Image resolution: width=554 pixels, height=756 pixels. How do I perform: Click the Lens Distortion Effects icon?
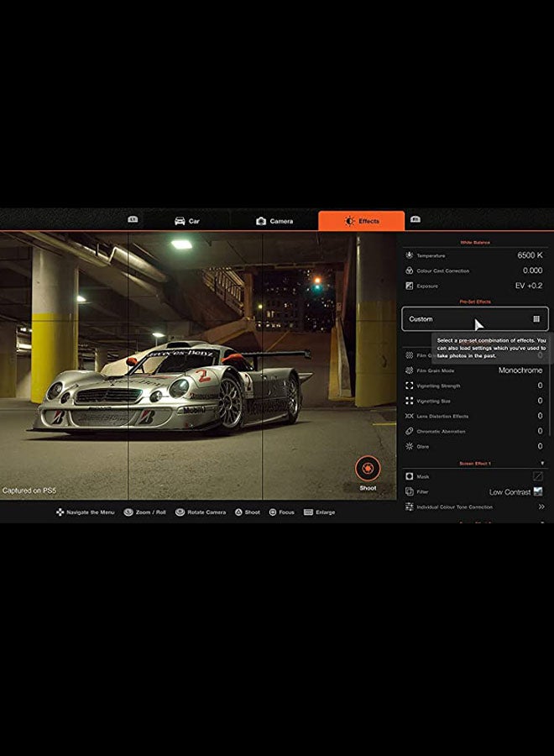[409, 416]
